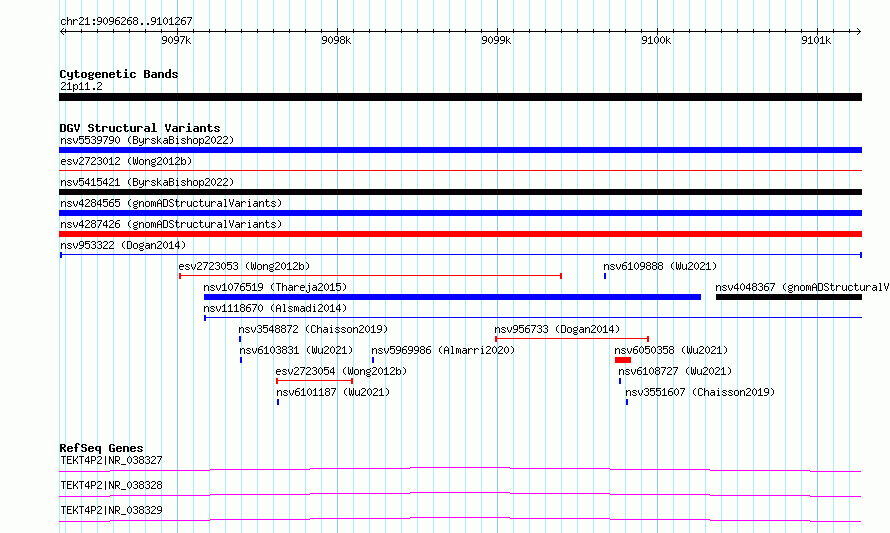This screenshot has height=533, width=890.
Task: Click the TEKT4P2|NR_038327 gene track line
Action: click(x=460, y=469)
